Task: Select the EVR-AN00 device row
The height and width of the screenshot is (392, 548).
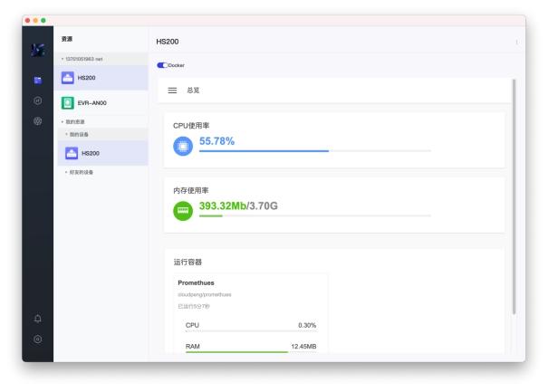Action: [x=101, y=103]
